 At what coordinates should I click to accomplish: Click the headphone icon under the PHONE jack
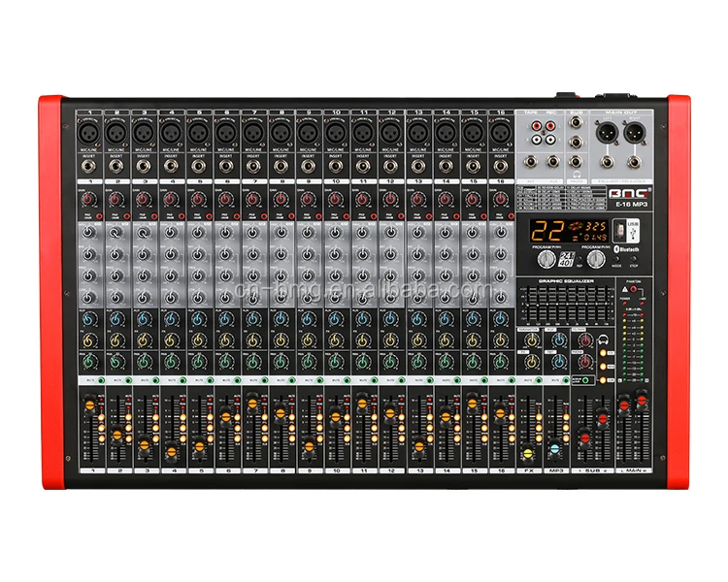coord(577,175)
